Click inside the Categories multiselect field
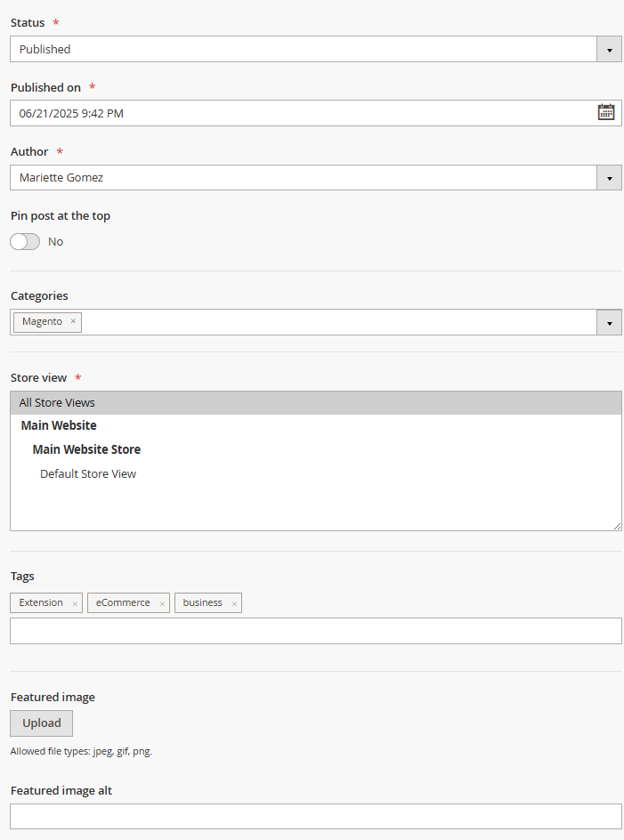The image size is (624, 840). coord(338,322)
